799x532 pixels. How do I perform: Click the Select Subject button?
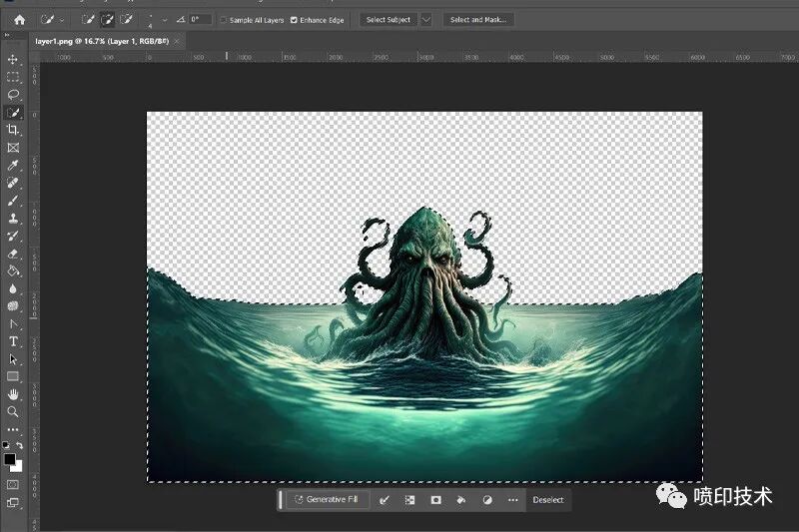[389, 20]
